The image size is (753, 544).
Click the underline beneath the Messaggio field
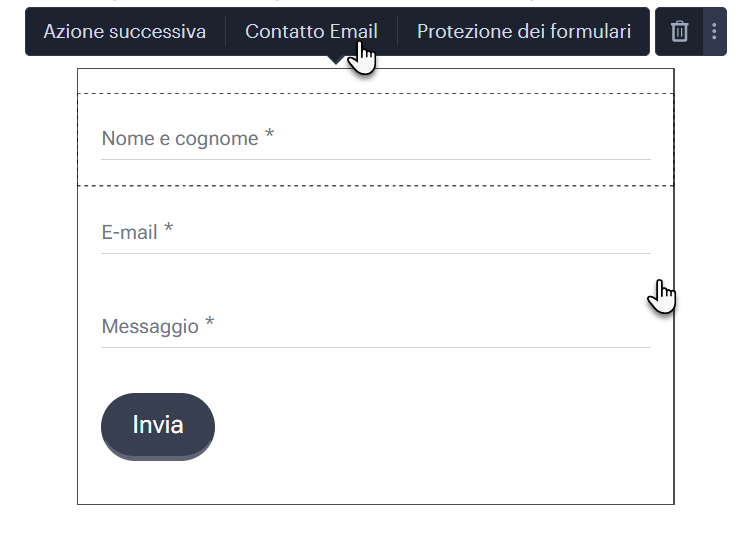pos(376,347)
